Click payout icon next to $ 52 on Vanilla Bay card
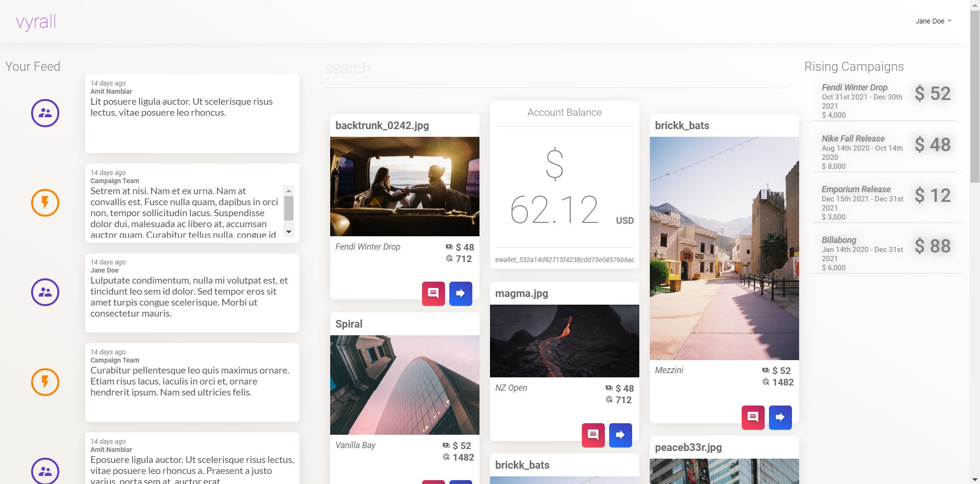Viewport: 980px width, 484px height. pos(446,446)
